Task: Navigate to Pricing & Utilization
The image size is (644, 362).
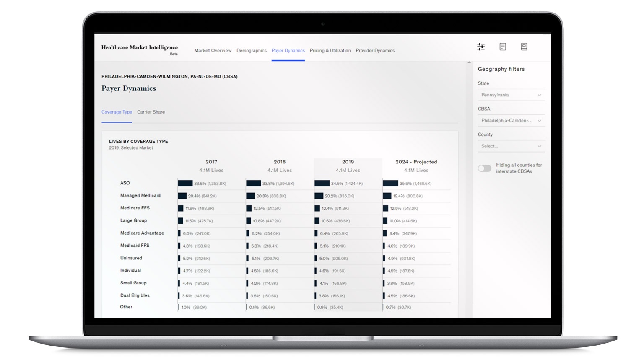Action: coord(330,50)
